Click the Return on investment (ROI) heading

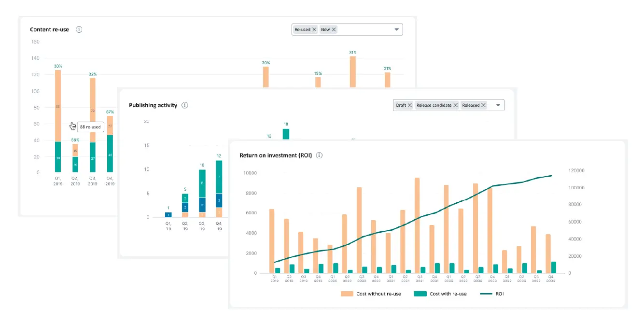(276, 155)
